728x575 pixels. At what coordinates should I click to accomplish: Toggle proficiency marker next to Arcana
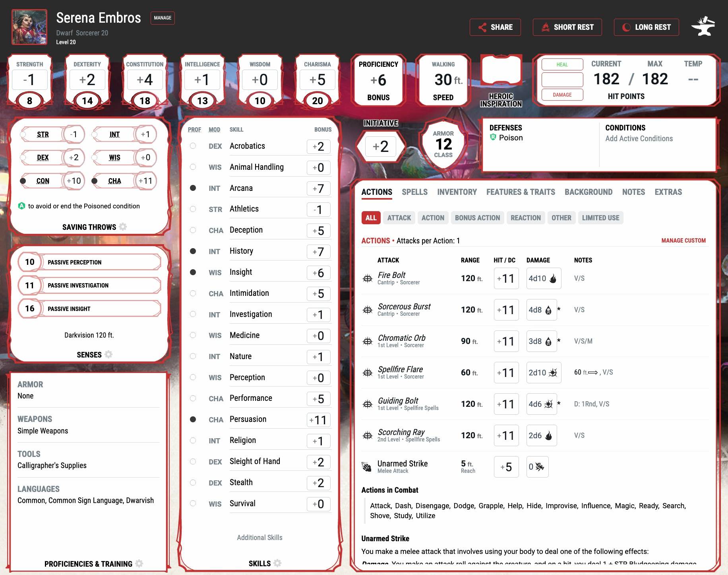point(194,188)
